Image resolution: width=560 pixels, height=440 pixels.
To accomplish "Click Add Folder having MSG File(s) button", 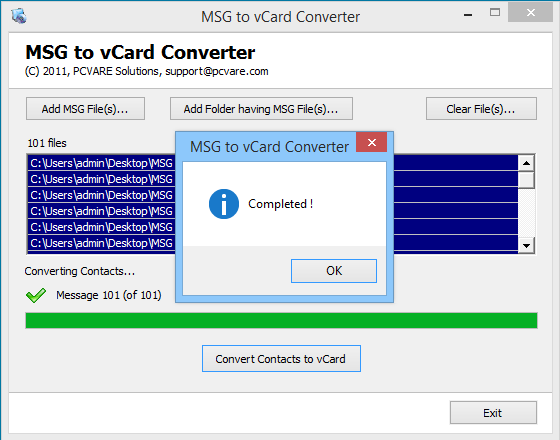I will tap(261, 109).
